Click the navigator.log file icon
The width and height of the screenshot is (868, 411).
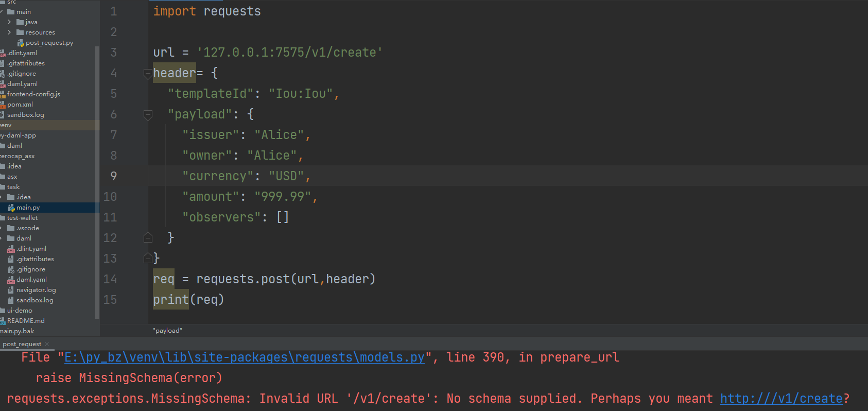point(11,290)
